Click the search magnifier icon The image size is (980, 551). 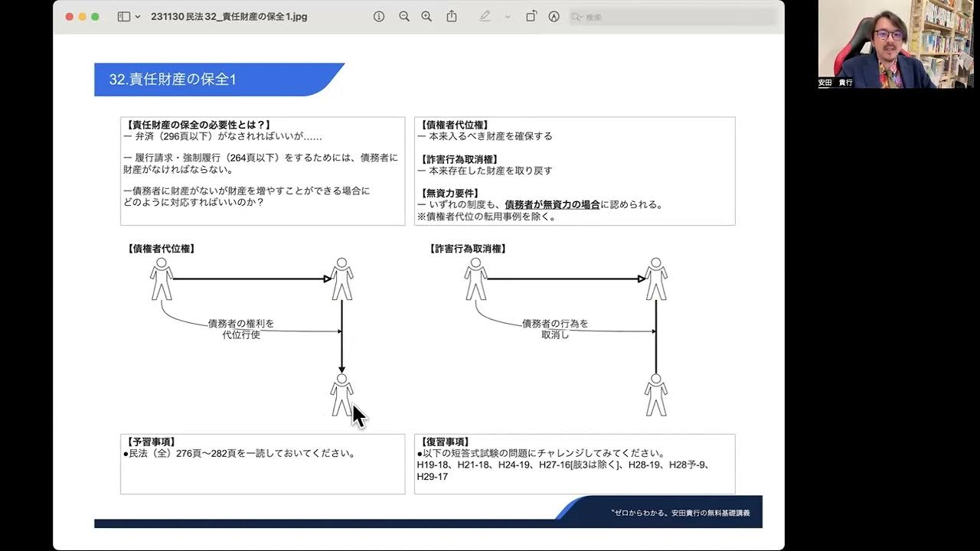[x=578, y=17]
